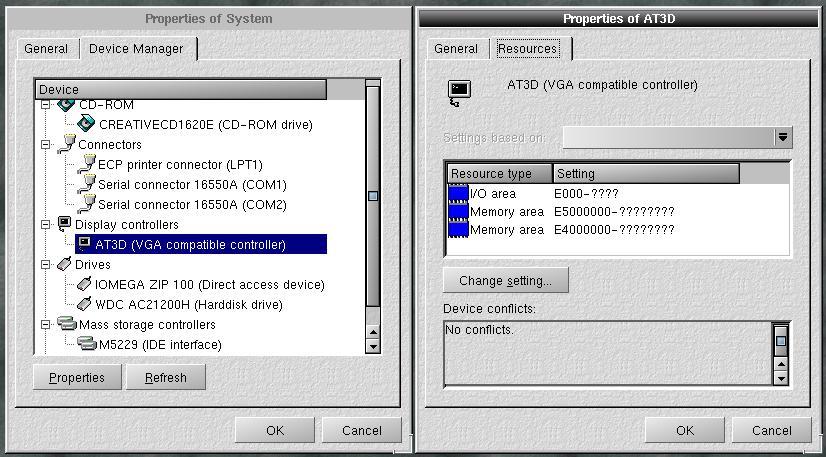The image size is (826, 457).
Task: Collapse the Mass storage controllers node
Action: [x=45, y=324]
